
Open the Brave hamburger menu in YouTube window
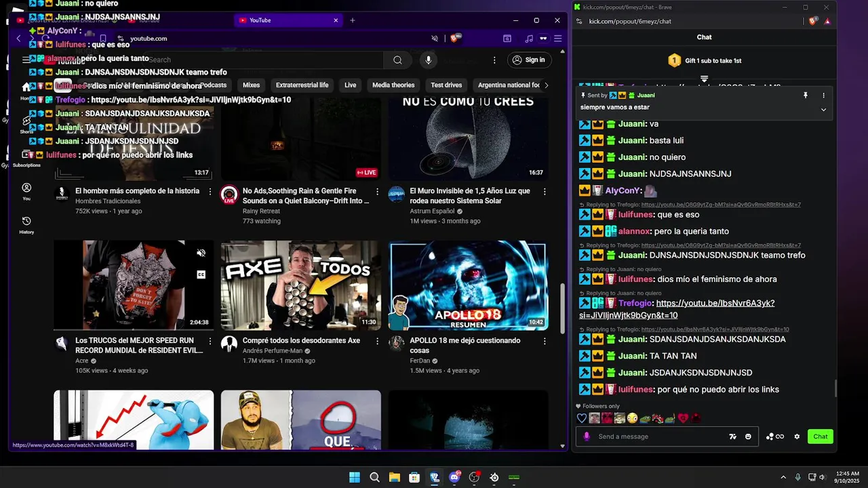(558, 39)
